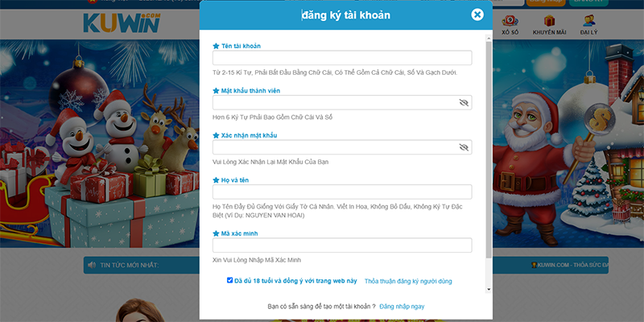Click the Xác nhận mật khẩu input
Image resolution: width=644 pixels, height=322 pixels.
[334, 147]
